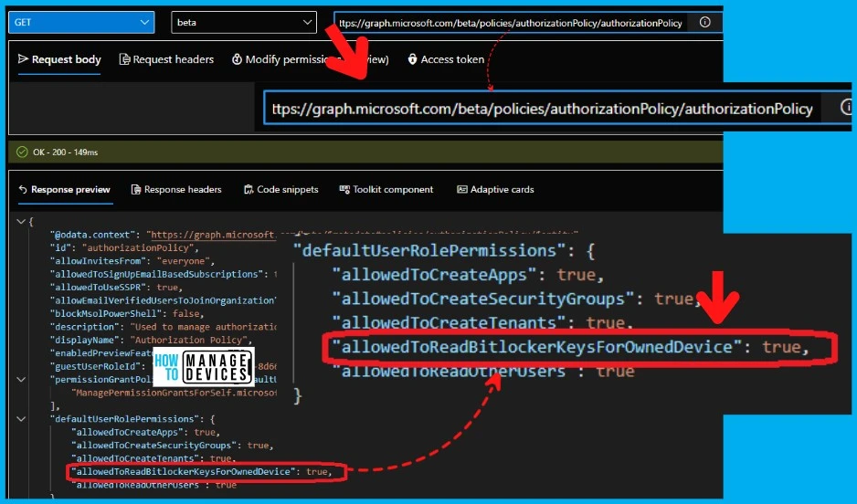Click the Adaptive cards icon
The image size is (857, 504).
(461, 190)
